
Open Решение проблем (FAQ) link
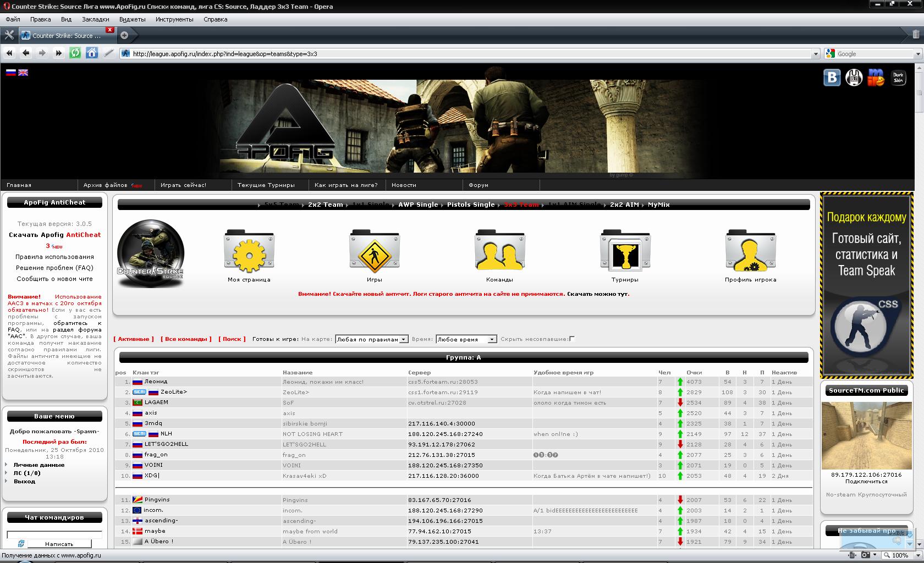54,268
